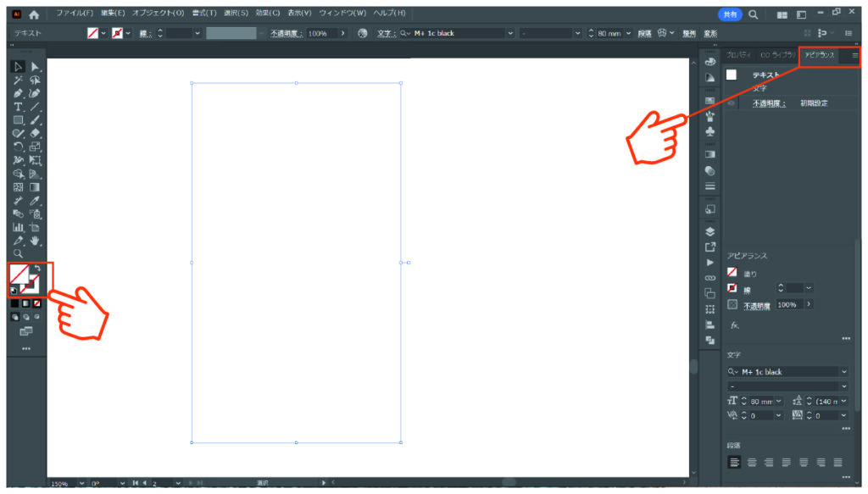Screen dimensions: 868x494
Task: Click the 不透明度 link in control bar
Action: pos(287,34)
